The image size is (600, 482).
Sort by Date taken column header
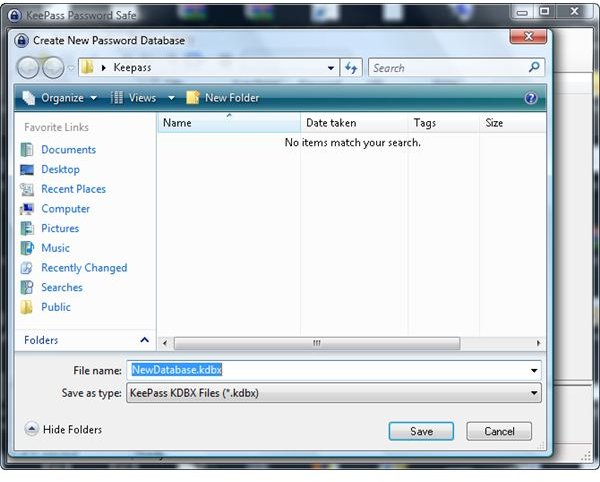click(x=354, y=123)
